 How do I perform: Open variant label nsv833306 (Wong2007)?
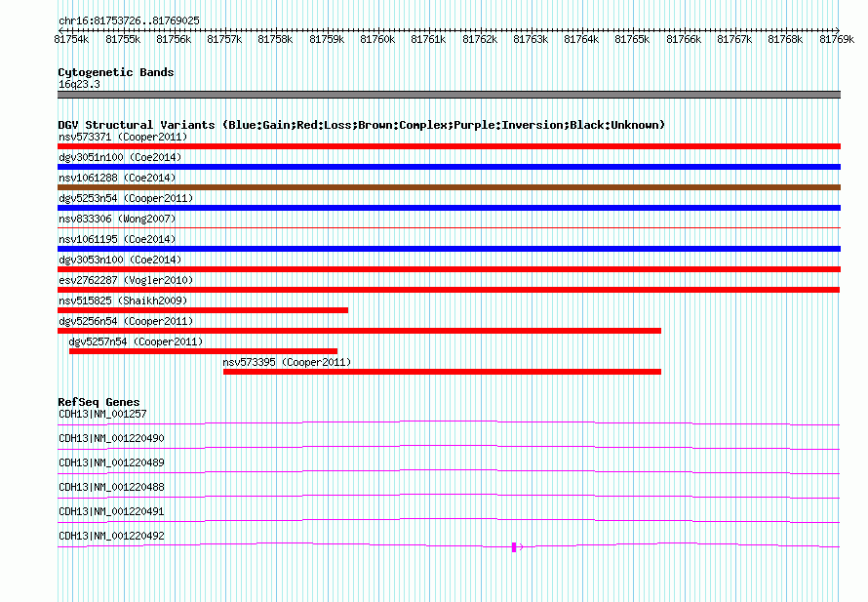click(x=117, y=219)
